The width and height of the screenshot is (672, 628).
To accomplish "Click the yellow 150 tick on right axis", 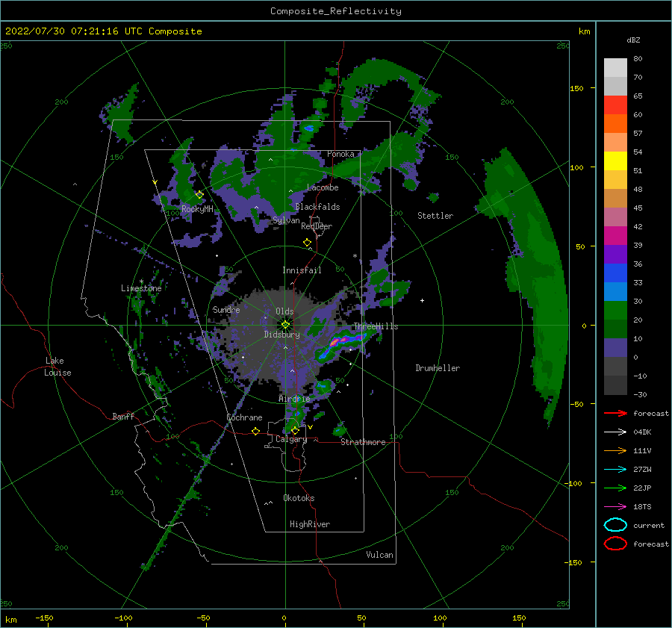I will point(576,88).
